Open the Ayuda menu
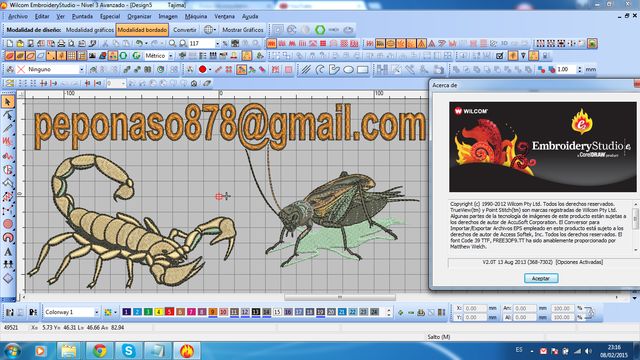 [250, 16]
